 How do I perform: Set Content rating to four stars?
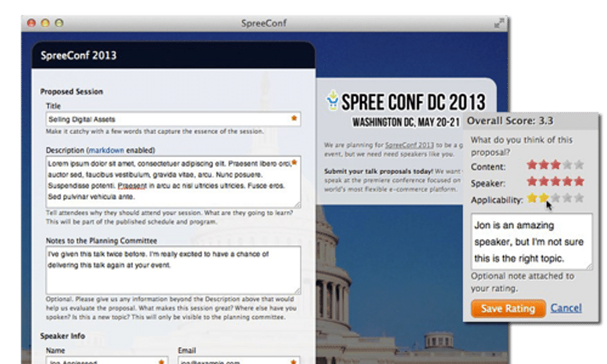click(x=568, y=165)
